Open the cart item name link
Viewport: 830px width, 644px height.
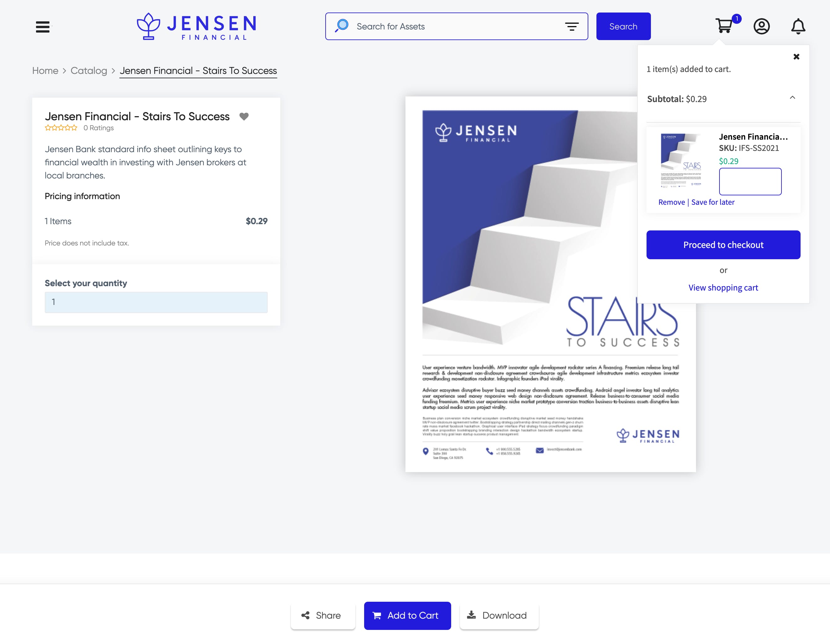click(x=753, y=137)
